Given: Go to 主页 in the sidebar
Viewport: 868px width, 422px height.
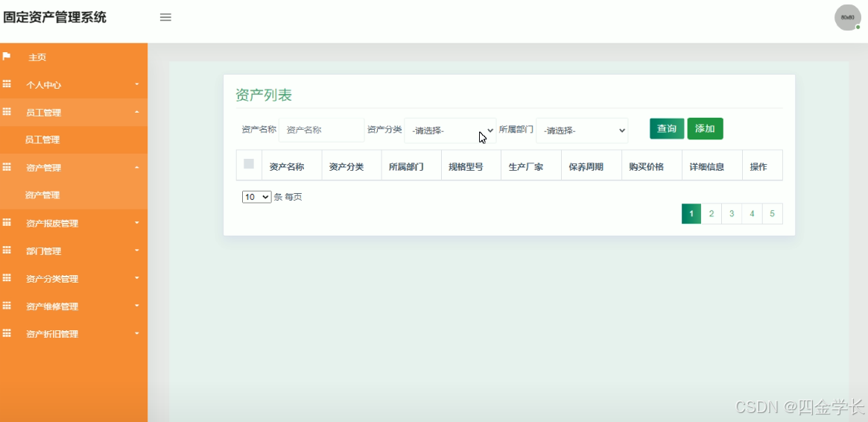Looking at the screenshot, I should pos(74,57).
